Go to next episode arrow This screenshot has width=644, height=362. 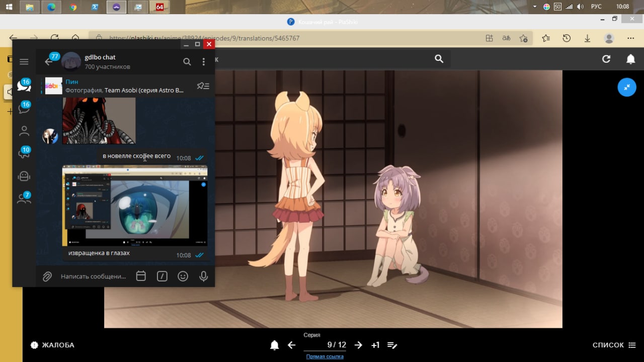point(358,345)
